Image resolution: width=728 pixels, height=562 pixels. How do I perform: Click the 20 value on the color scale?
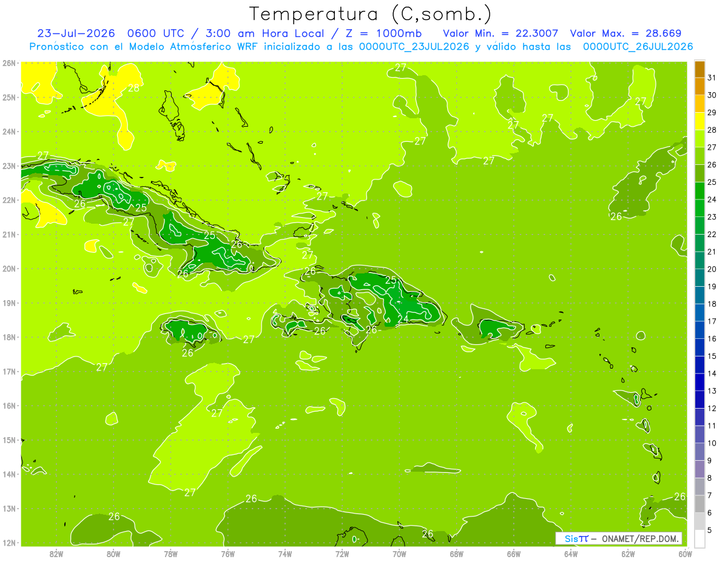[712, 269]
